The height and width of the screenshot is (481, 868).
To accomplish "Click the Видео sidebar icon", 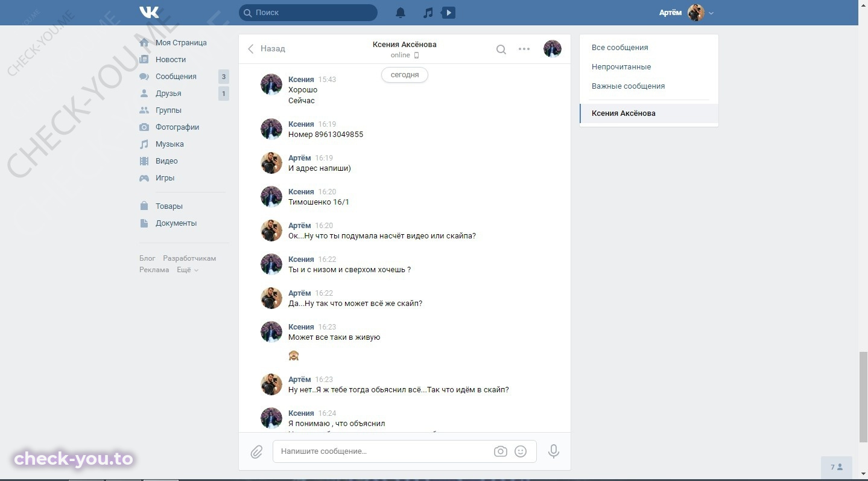I will pos(144,161).
